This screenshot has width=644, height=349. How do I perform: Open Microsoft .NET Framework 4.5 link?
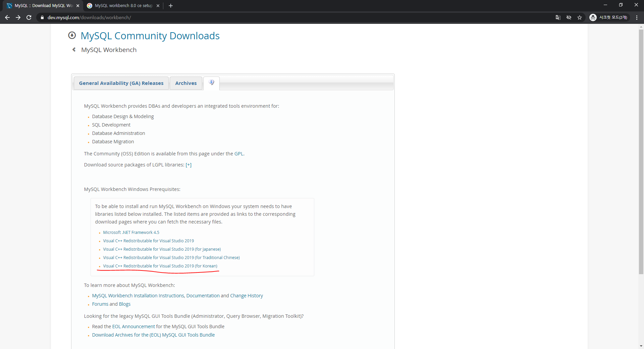[131, 233]
